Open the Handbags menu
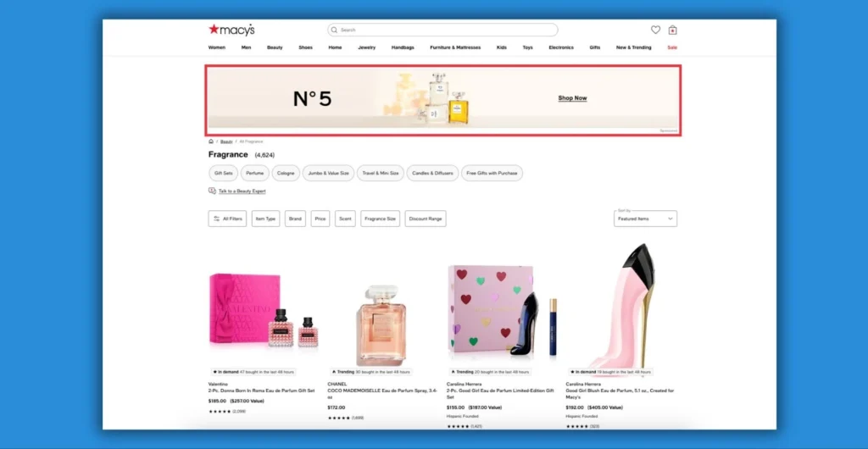868x449 pixels. pyautogui.click(x=403, y=47)
